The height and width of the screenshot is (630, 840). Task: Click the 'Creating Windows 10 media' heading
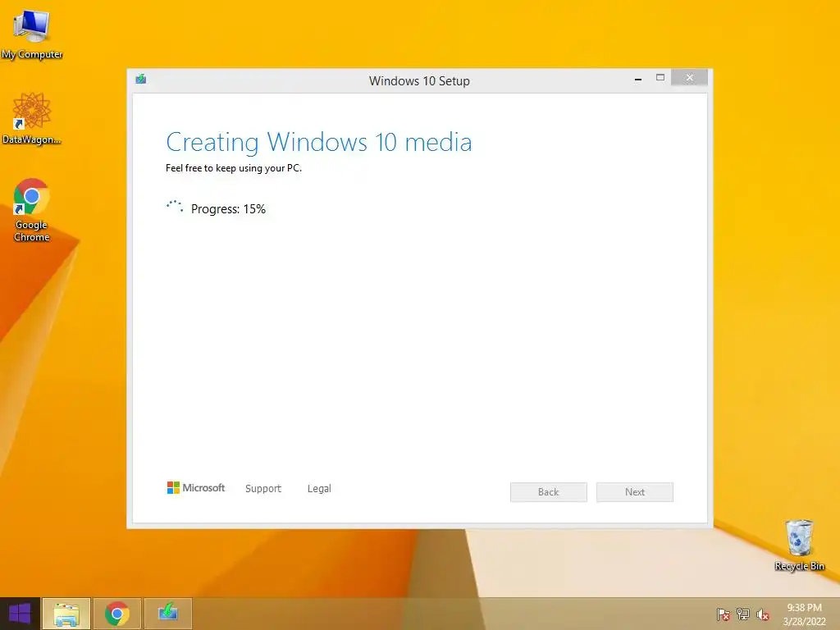pos(319,142)
